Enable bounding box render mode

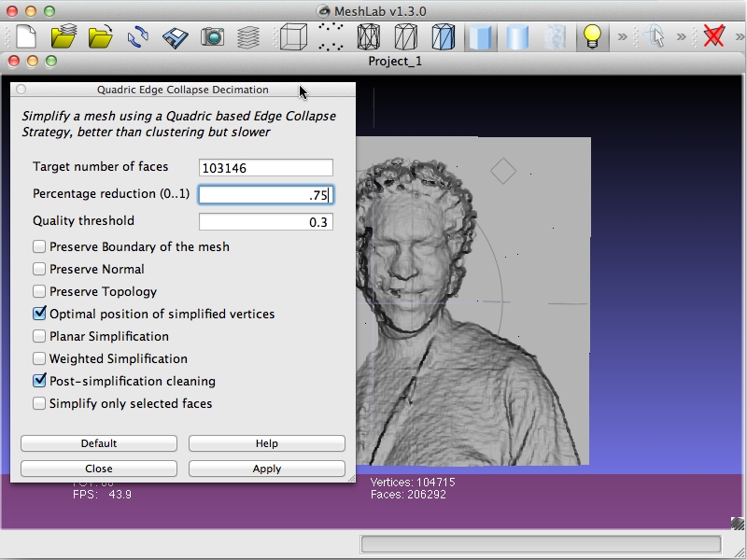click(293, 36)
